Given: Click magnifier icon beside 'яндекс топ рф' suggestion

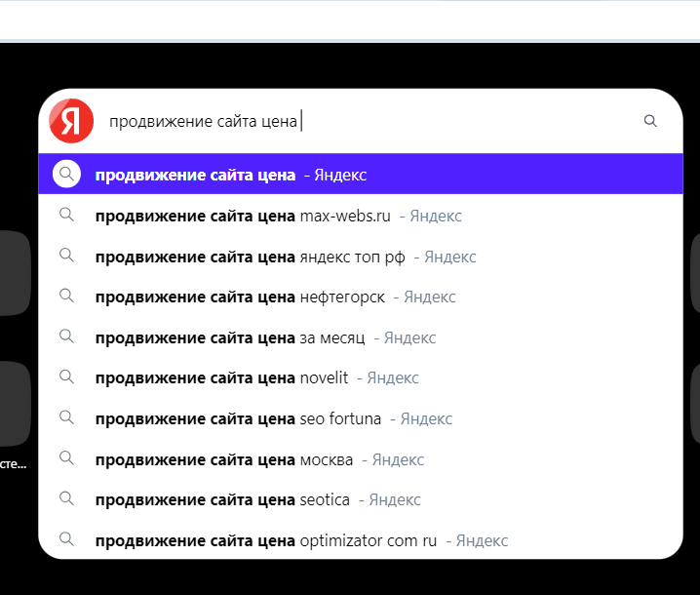Looking at the screenshot, I should [x=66, y=255].
